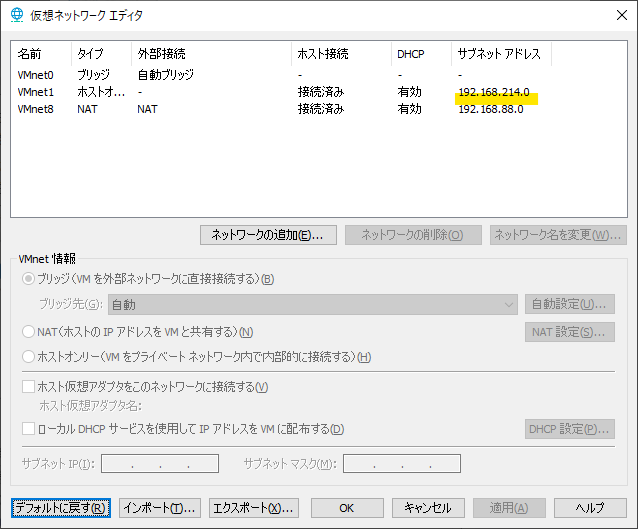Open the ヘルプ button
This screenshot has width=638, height=529.
(590, 508)
